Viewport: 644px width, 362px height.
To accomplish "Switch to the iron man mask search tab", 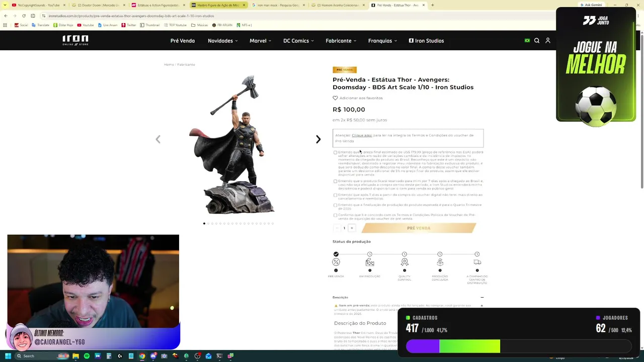I will [278, 5].
